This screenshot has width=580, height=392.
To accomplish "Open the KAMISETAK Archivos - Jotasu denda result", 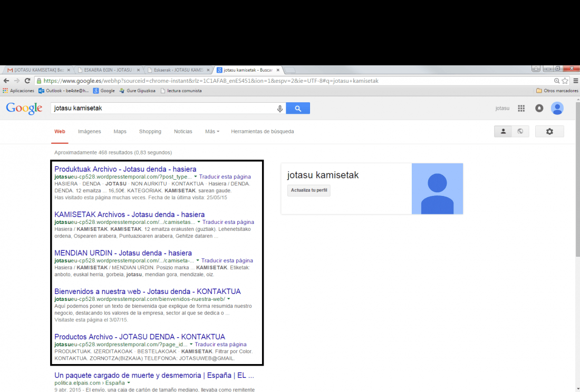I will pos(130,214).
